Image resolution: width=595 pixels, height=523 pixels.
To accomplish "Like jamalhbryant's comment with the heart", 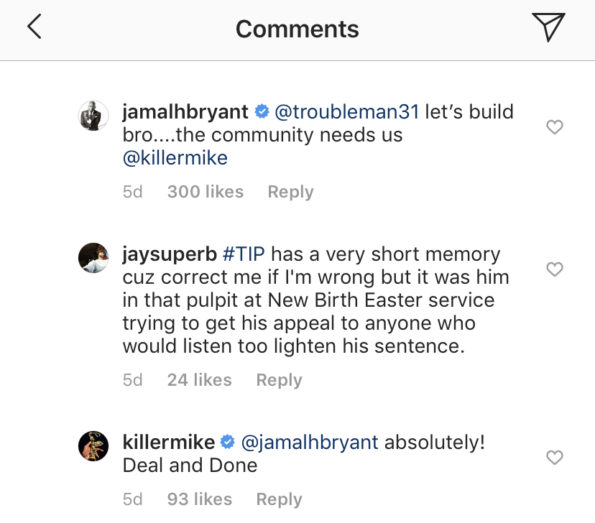I will [x=554, y=127].
